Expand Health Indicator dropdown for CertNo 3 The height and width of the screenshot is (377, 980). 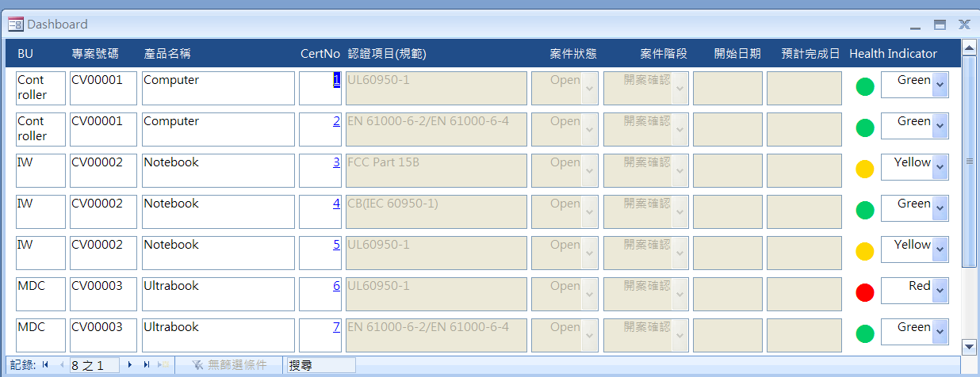coord(940,167)
